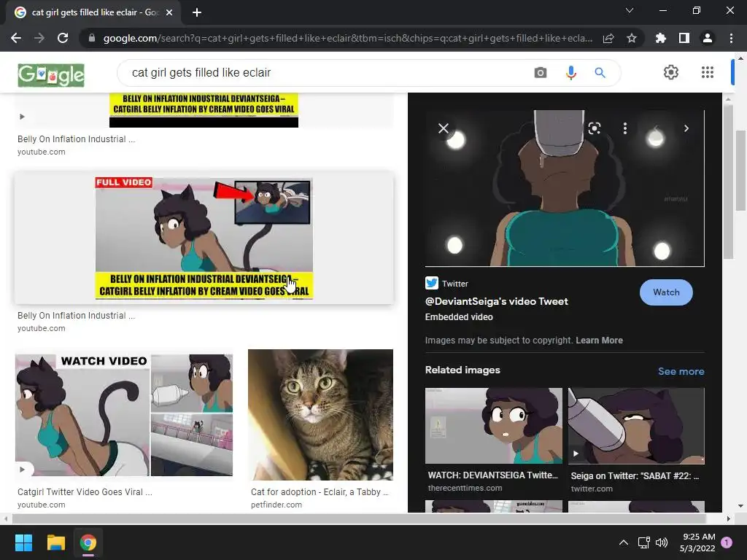Open Catgirl Twitter Video Goes Viral thumbnail
Viewport: 747px width, 560px height.
[124, 415]
